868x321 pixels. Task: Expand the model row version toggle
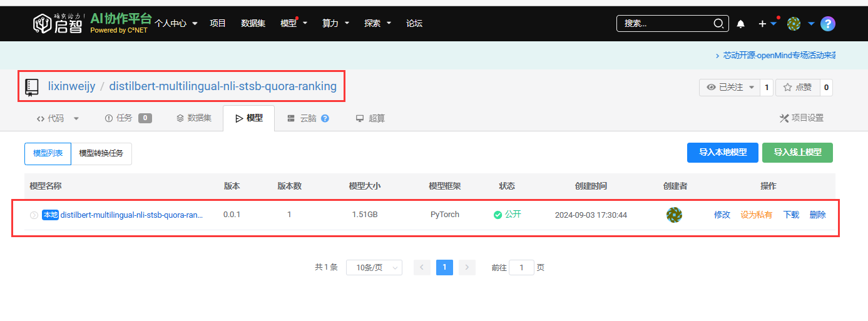coord(34,215)
